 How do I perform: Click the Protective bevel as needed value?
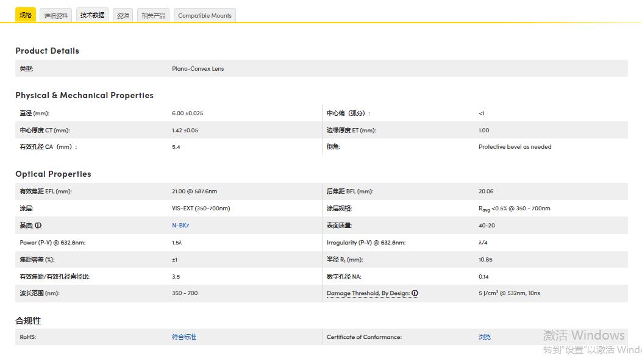click(515, 147)
